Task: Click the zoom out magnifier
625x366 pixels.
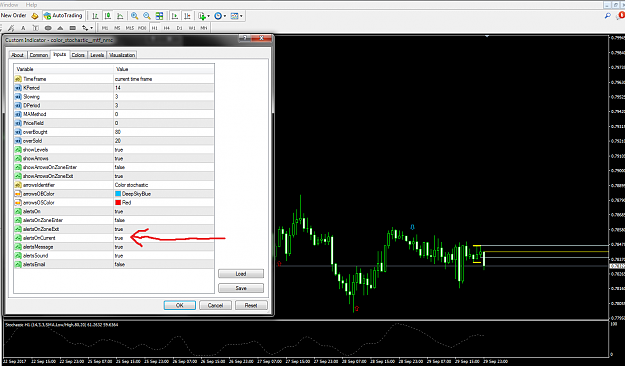Action: (x=147, y=16)
